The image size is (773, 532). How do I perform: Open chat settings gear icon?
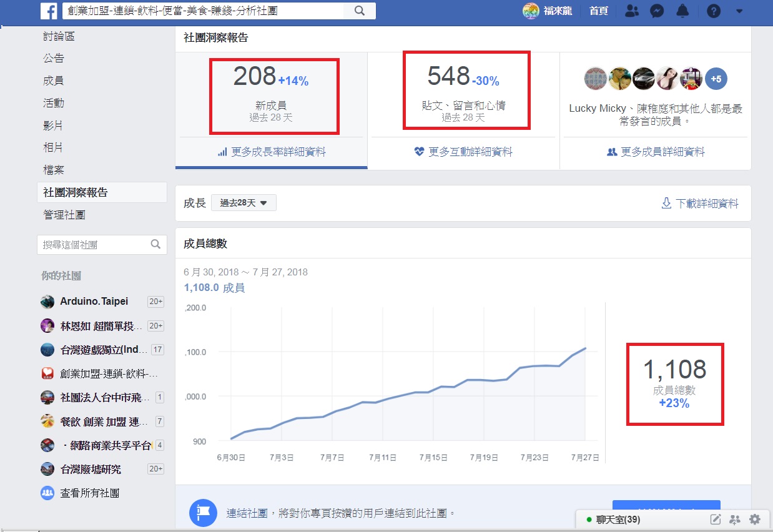(755, 520)
